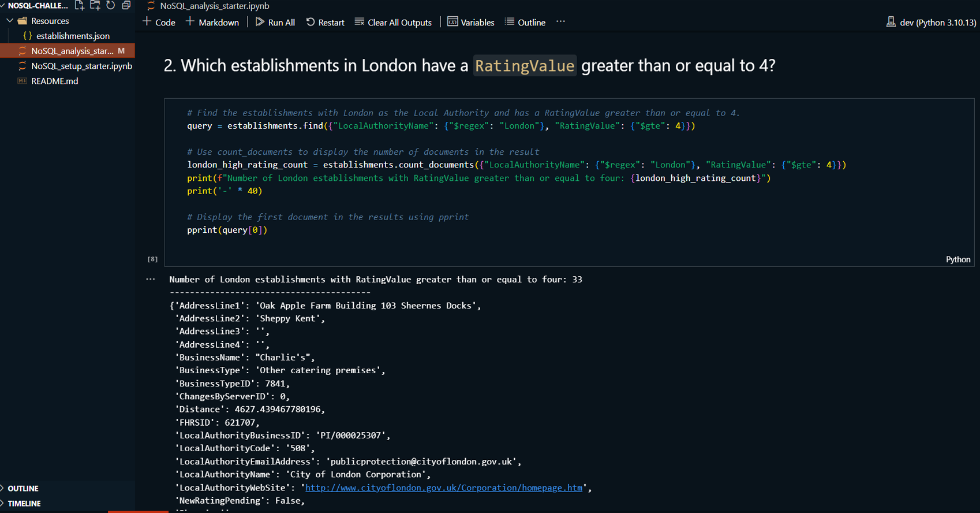
Task: Open NoSQL_setup_starter.ipynb in explorer
Action: (81, 66)
